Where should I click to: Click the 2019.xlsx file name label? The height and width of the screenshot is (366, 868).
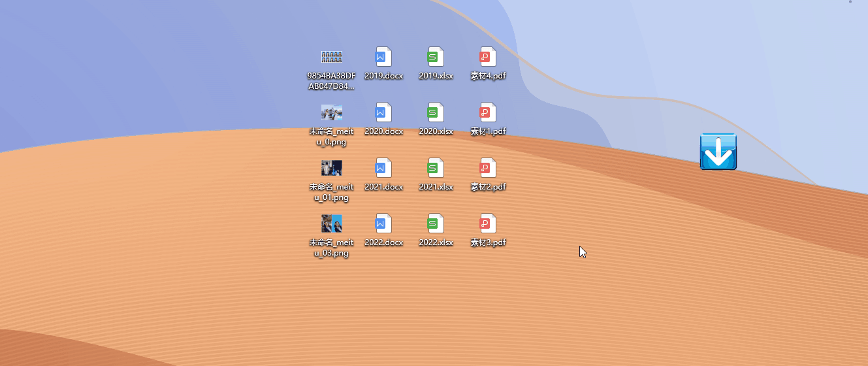(436, 76)
